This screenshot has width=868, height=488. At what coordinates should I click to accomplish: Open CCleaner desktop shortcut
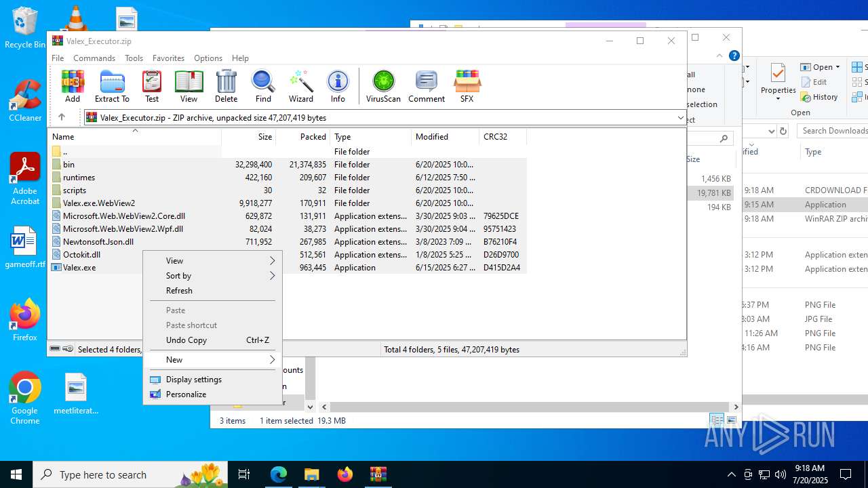(x=25, y=100)
